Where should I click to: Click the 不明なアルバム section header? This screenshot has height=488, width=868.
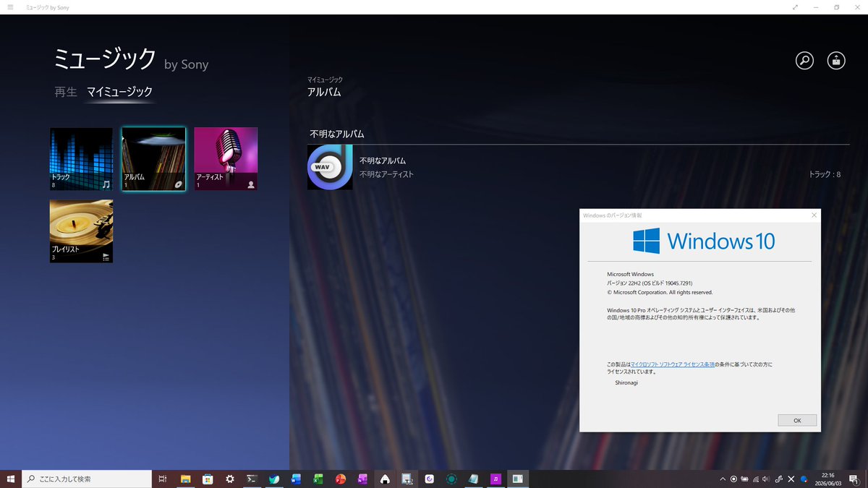337,134
